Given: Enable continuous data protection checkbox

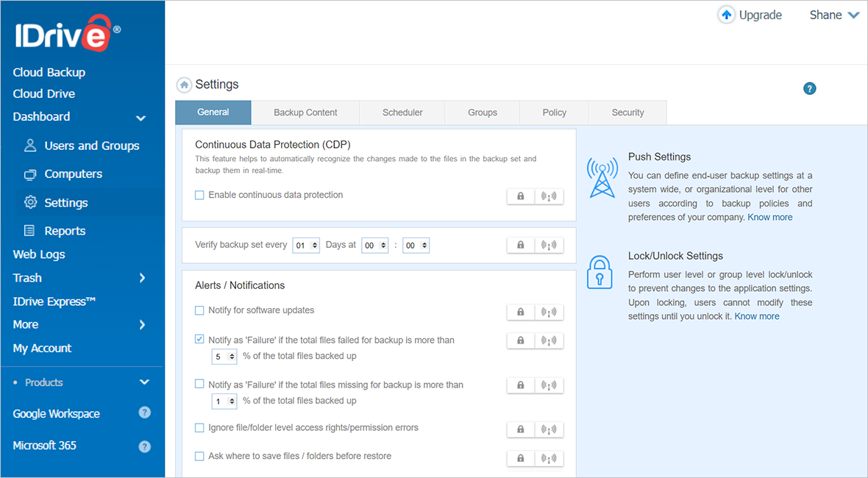Looking at the screenshot, I should [x=199, y=196].
